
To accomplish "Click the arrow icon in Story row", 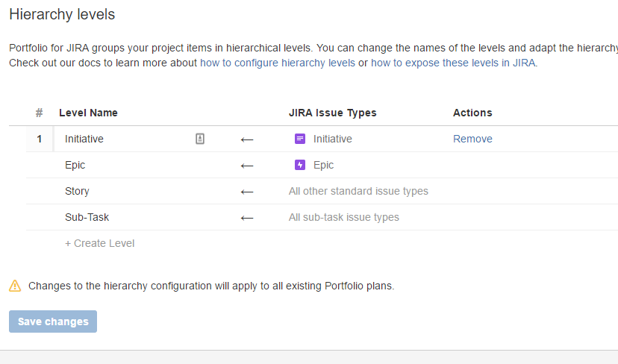I will [x=247, y=192].
